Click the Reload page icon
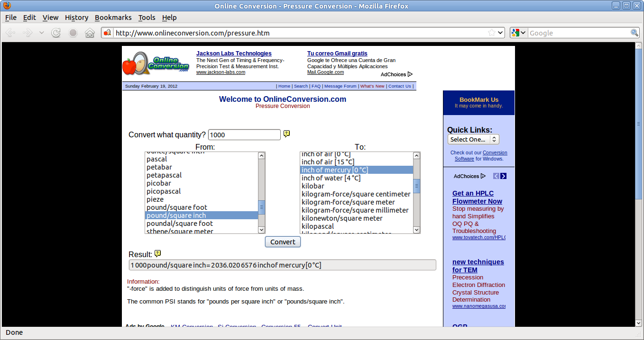Screen dimensions: 644x340 tap(56, 33)
